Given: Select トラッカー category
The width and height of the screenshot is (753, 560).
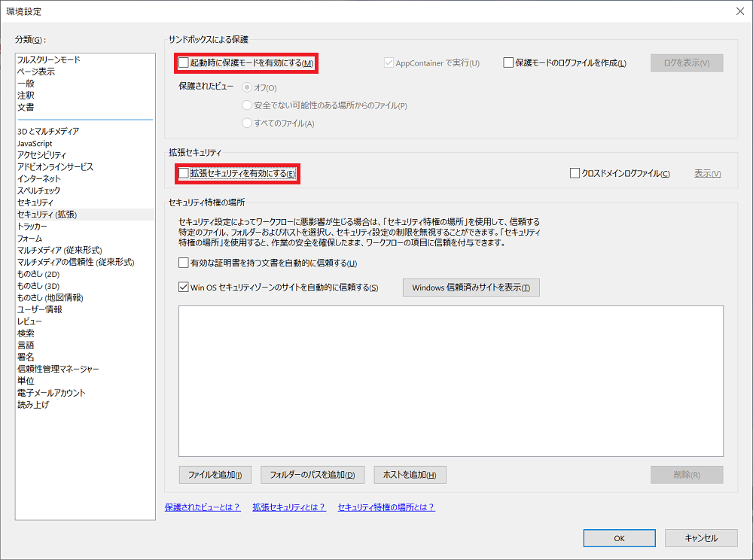Looking at the screenshot, I should tap(32, 226).
